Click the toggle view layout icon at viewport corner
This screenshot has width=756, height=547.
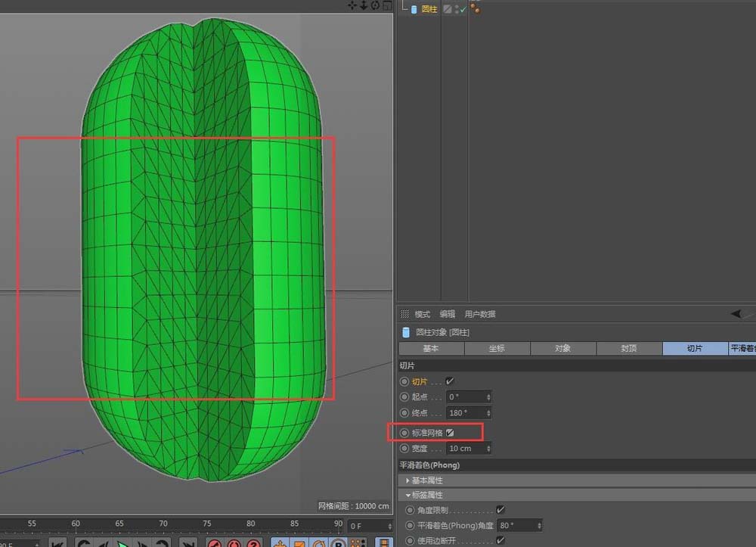(x=387, y=5)
